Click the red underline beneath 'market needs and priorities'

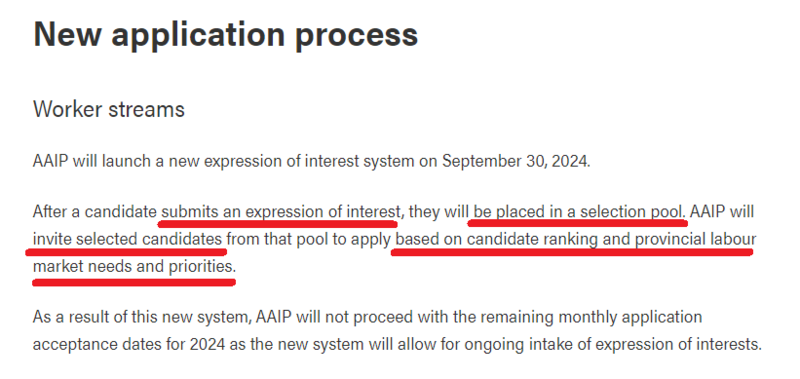point(134,282)
